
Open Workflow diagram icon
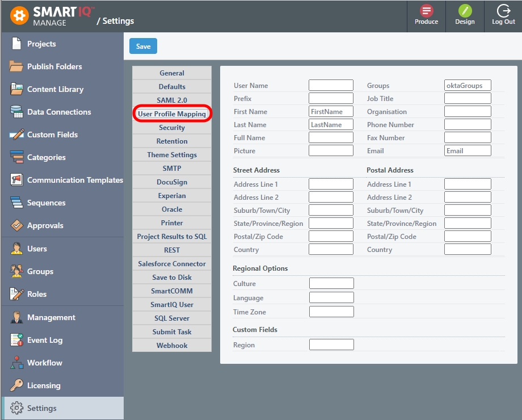(16, 362)
